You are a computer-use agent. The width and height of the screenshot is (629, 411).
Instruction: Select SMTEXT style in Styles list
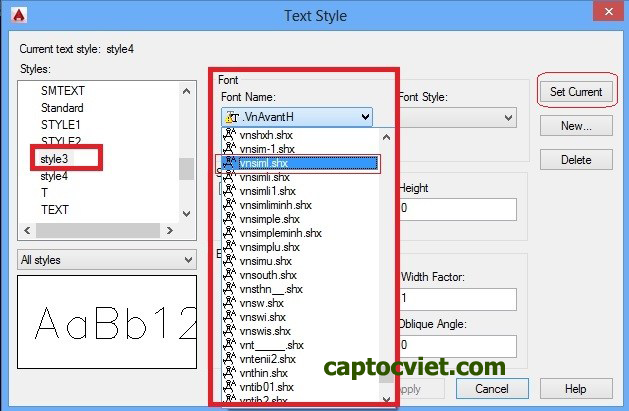(x=63, y=91)
